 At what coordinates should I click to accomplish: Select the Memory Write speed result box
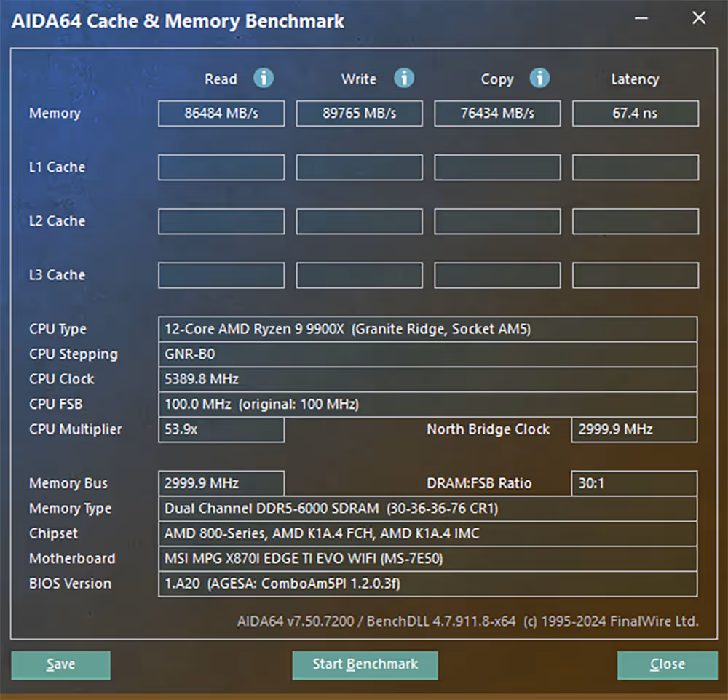pos(359,113)
